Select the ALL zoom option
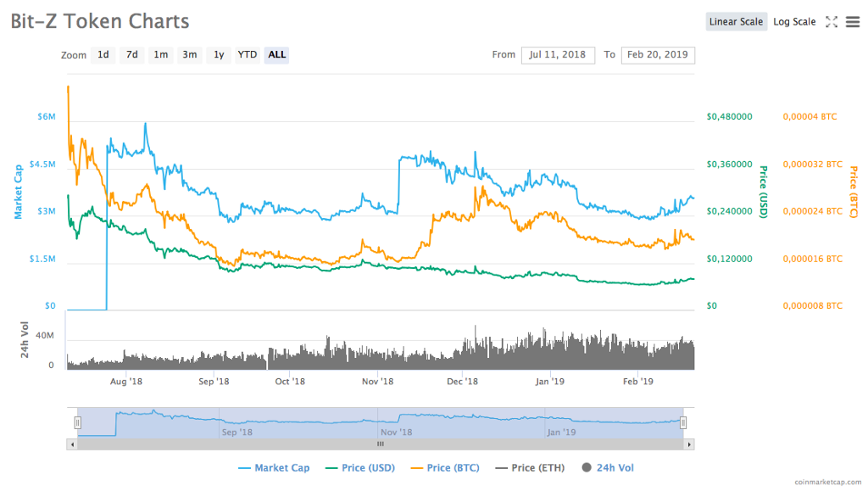 [276, 55]
